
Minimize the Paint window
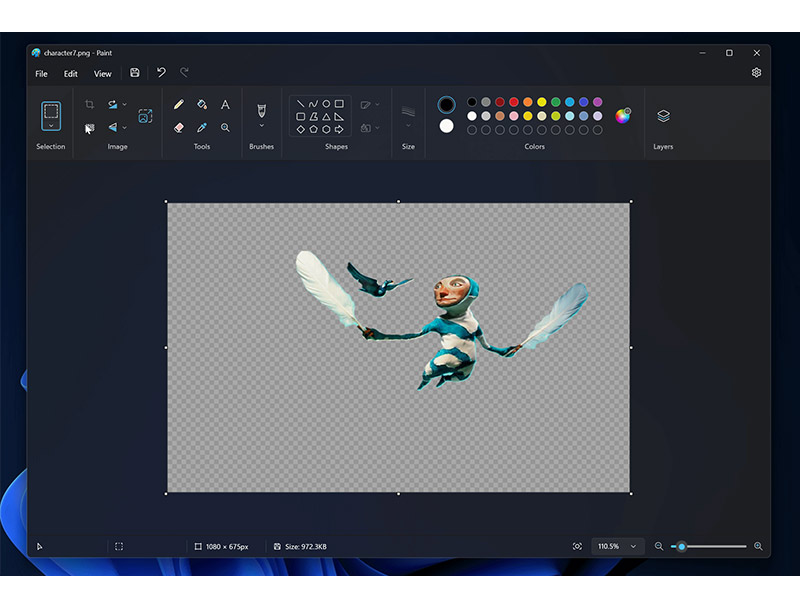coord(702,53)
